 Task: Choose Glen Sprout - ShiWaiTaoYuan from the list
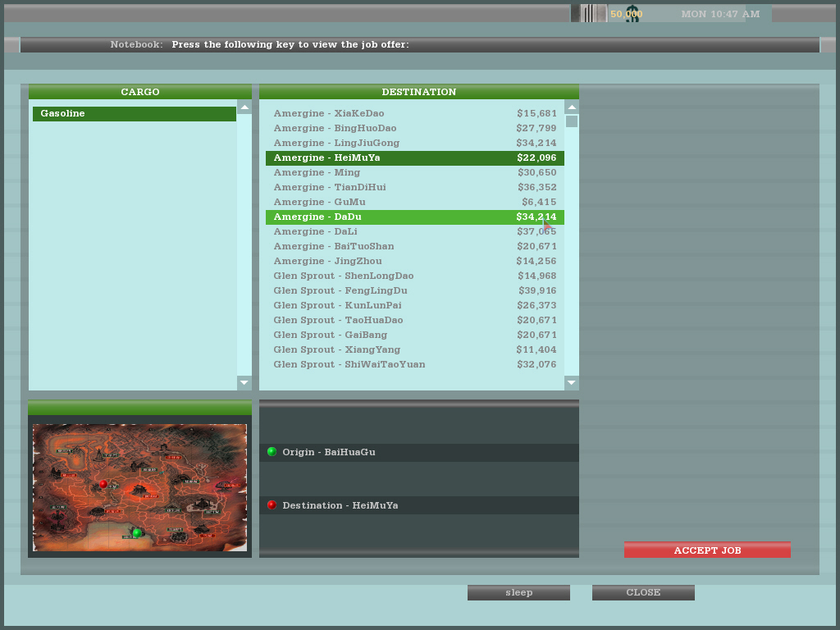click(x=414, y=365)
